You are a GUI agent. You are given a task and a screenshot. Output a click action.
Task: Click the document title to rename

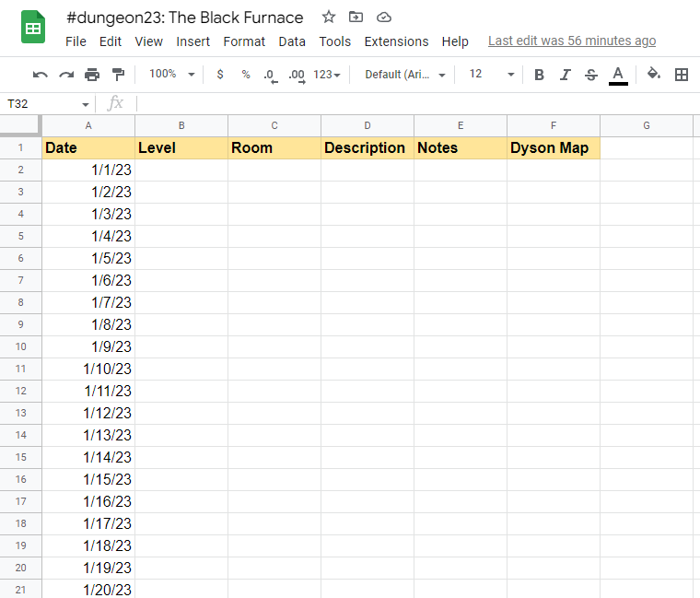tap(185, 18)
